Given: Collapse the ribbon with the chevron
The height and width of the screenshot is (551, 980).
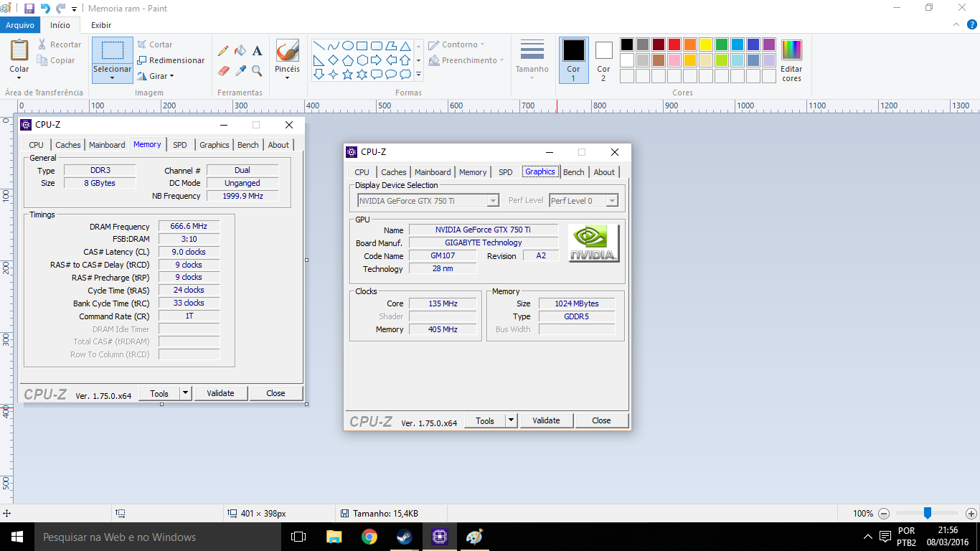Looking at the screenshot, I should [955, 25].
